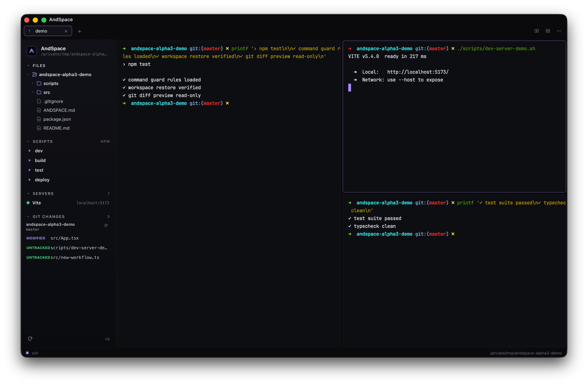The height and width of the screenshot is (385, 588).
Task: Open README.md file
Action: coord(56,128)
